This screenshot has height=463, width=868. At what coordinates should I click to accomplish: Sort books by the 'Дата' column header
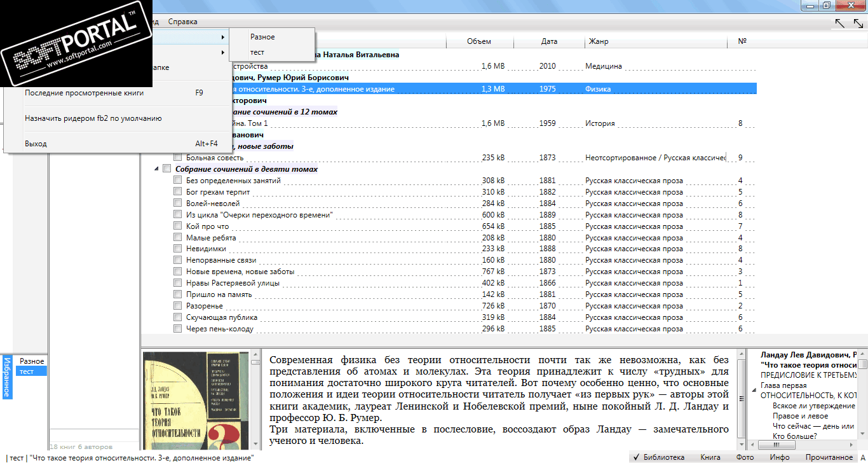click(550, 41)
